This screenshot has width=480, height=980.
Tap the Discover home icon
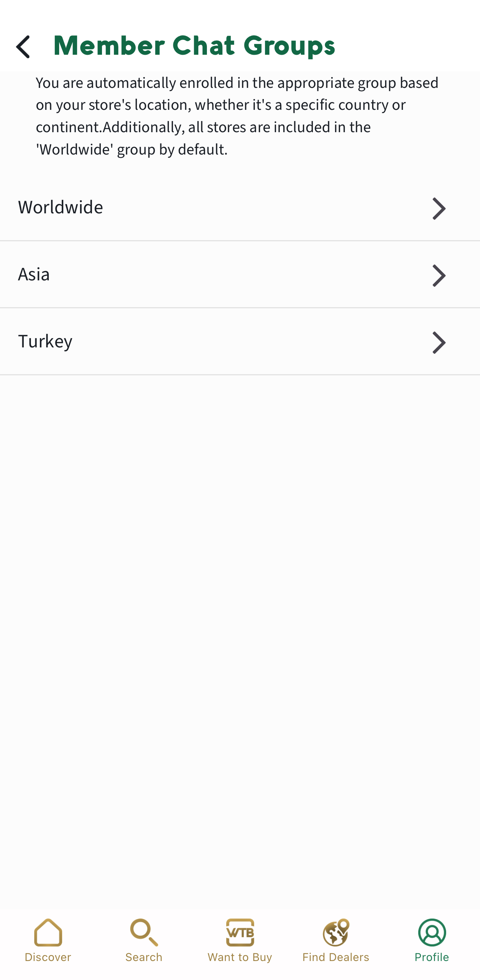(x=48, y=932)
